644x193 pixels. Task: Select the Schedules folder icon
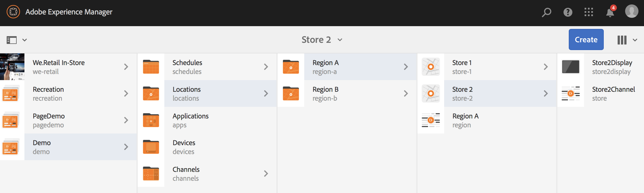[x=151, y=67]
